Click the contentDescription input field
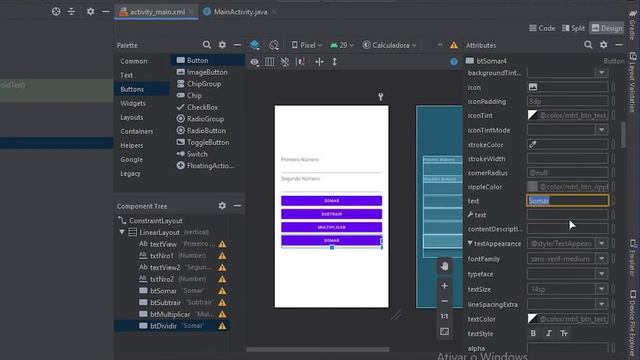Viewport: 640px width, 360px height. click(567, 229)
